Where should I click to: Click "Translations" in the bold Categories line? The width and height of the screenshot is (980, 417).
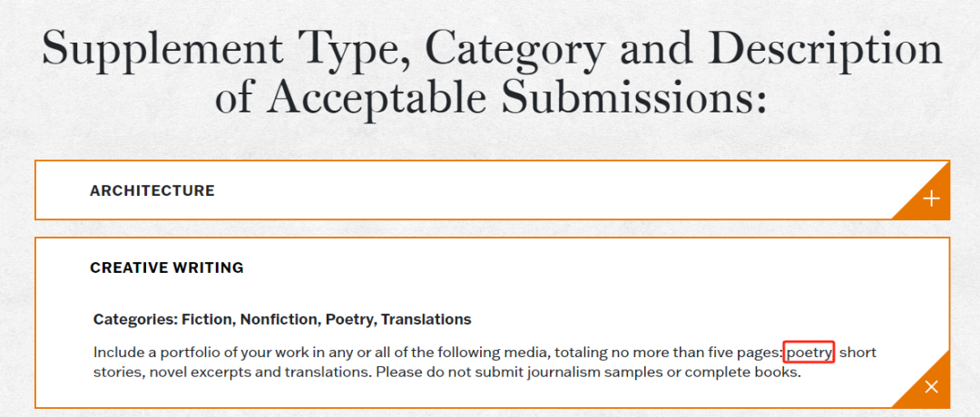(426, 319)
